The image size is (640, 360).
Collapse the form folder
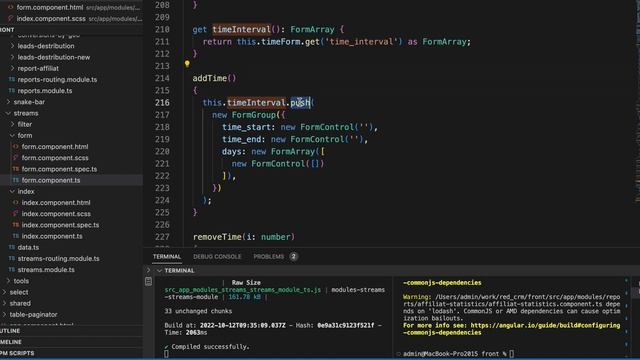pyautogui.click(x=24, y=136)
